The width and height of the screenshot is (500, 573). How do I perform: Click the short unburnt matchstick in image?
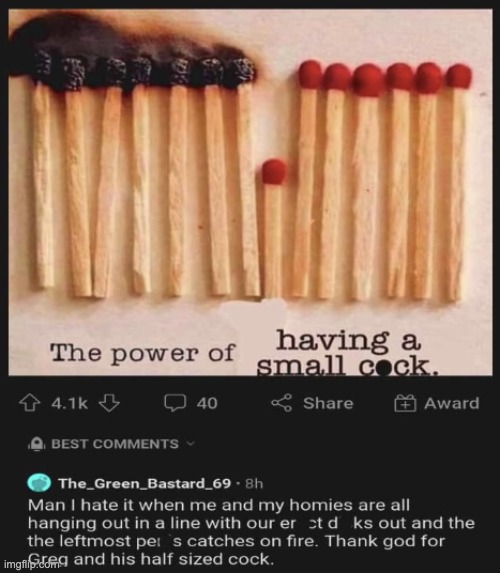(x=273, y=228)
